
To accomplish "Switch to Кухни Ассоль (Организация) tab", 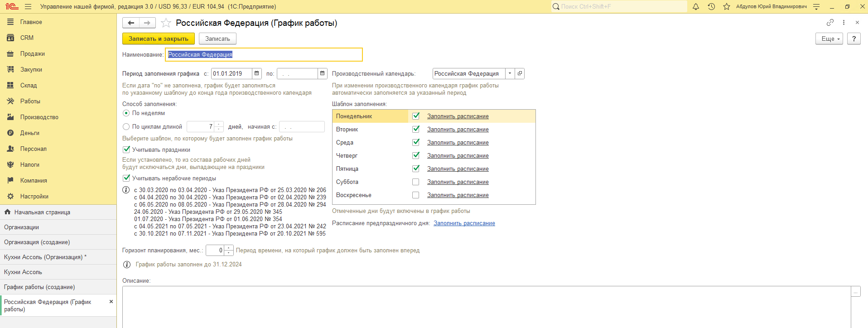I will pyautogui.click(x=58, y=257).
